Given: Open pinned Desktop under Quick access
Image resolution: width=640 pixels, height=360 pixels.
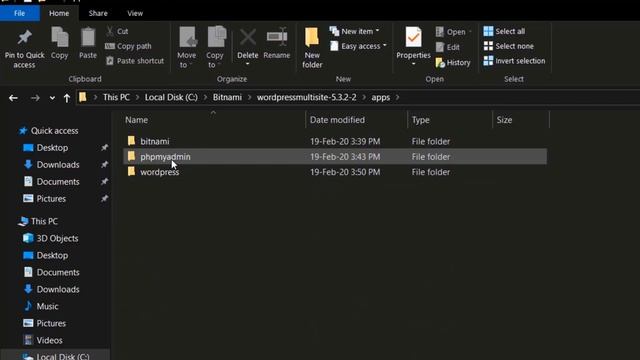Looking at the screenshot, I should [52, 148].
